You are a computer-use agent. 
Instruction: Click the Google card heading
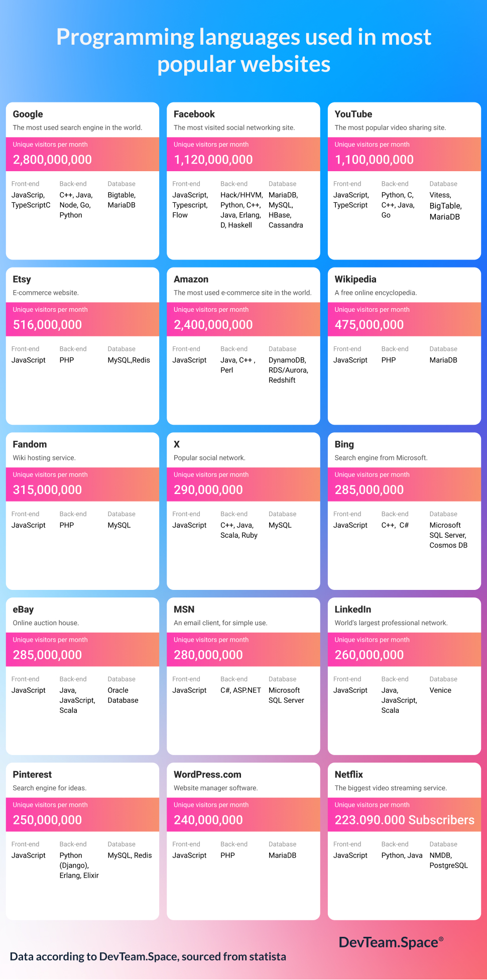28,114
